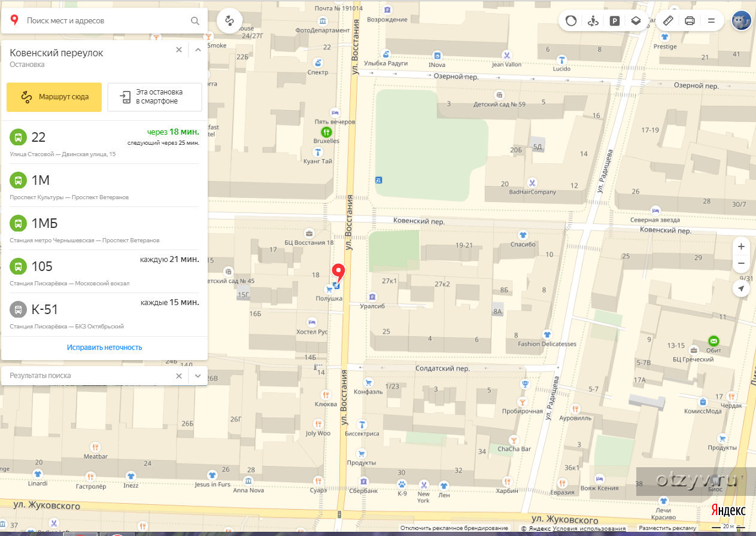This screenshot has height=536, width=756.
Task: Toggle street panoramas layer
Action: coord(593,21)
